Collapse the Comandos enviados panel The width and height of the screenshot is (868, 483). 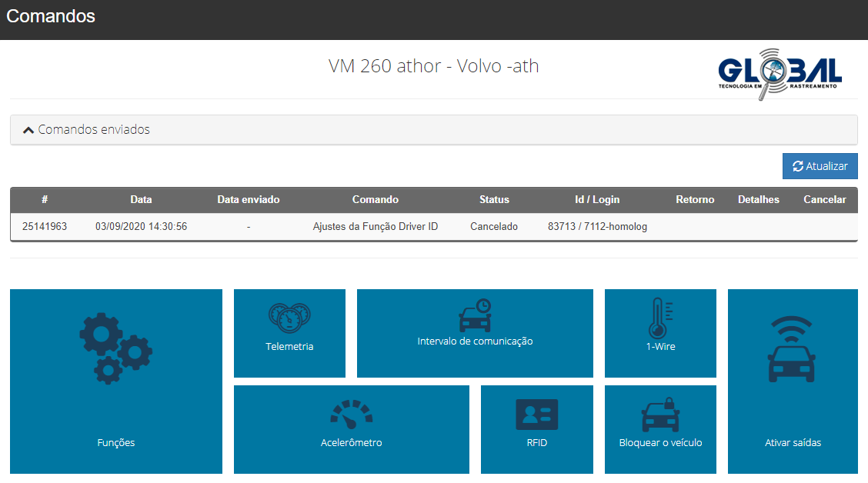coord(86,130)
